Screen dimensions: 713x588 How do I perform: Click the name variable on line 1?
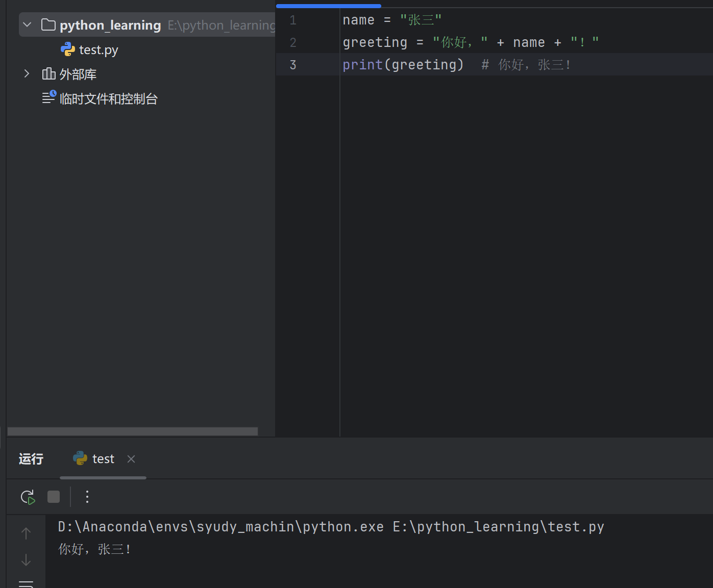(359, 20)
